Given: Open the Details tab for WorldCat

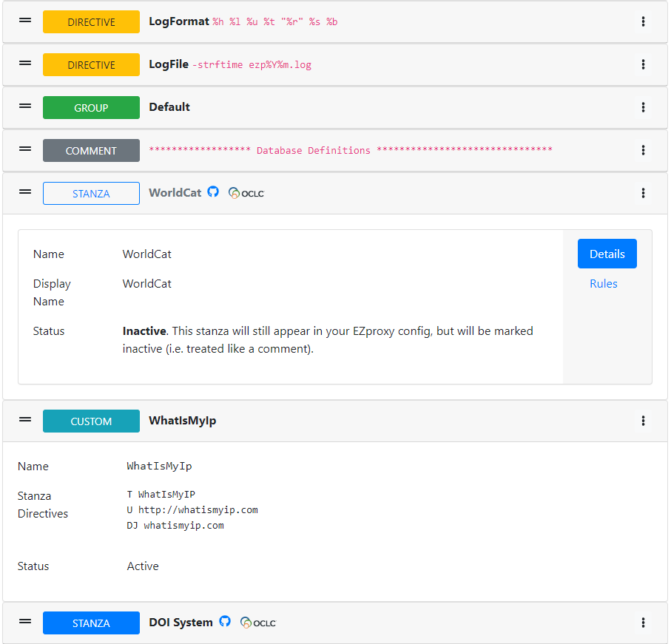Looking at the screenshot, I should point(607,254).
